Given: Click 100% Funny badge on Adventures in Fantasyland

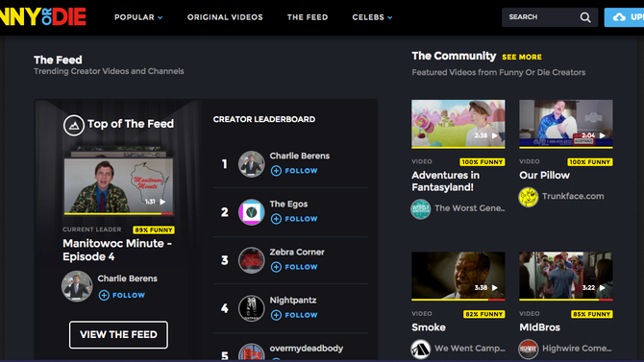Looking at the screenshot, I should [x=483, y=162].
